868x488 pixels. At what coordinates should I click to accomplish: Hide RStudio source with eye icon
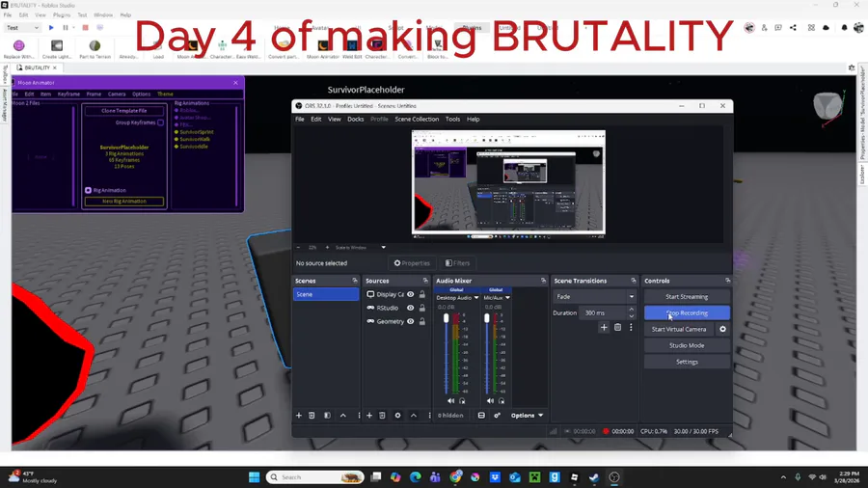(x=411, y=309)
